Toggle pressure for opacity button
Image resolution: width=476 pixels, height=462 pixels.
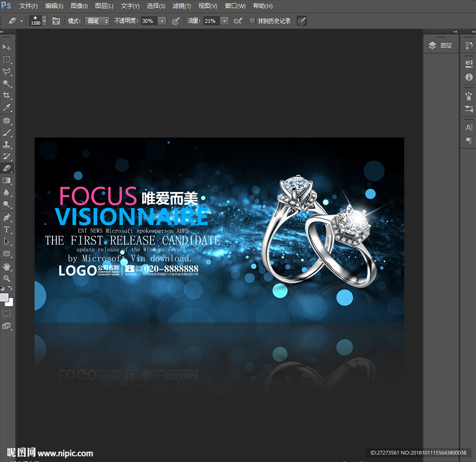tap(175, 21)
